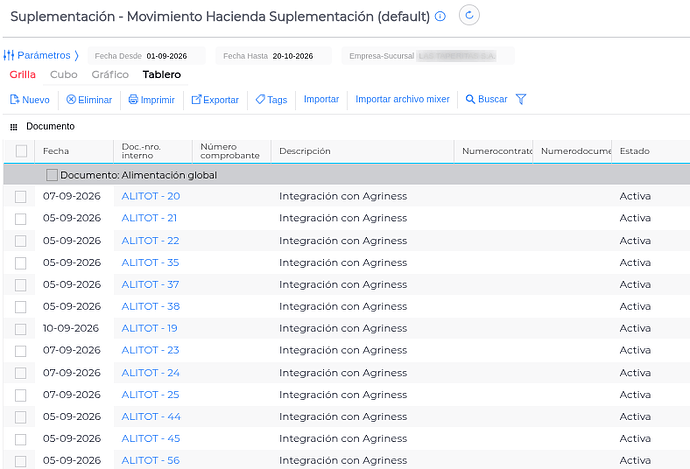Check the ALITOT - 45 row checkbox
This screenshot has width=690, height=469.
point(21,440)
